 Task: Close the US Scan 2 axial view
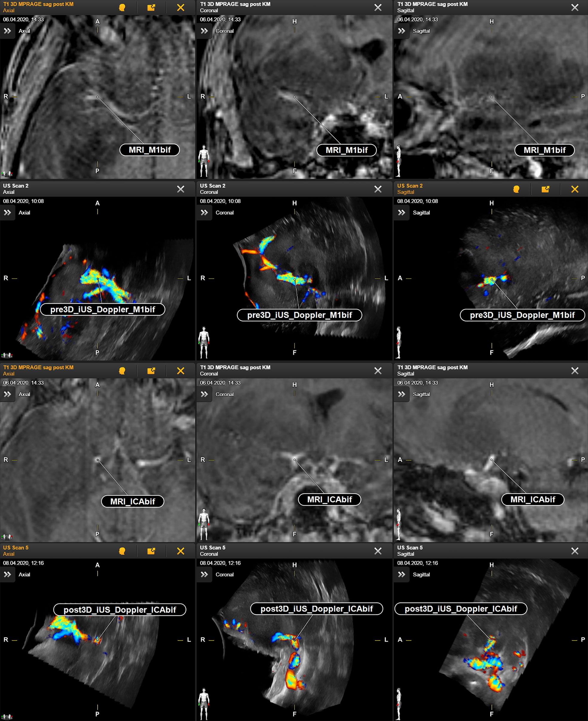pyautogui.click(x=180, y=189)
